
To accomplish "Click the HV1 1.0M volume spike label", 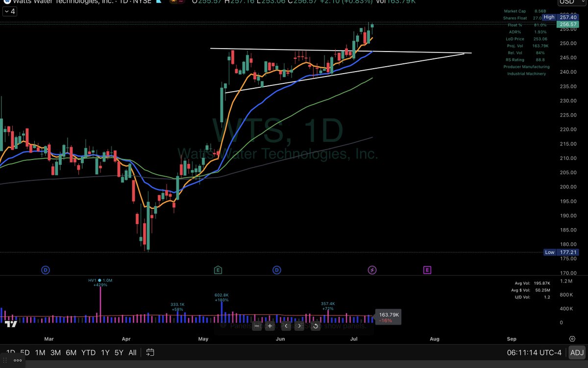I will pyautogui.click(x=100, y=282).
